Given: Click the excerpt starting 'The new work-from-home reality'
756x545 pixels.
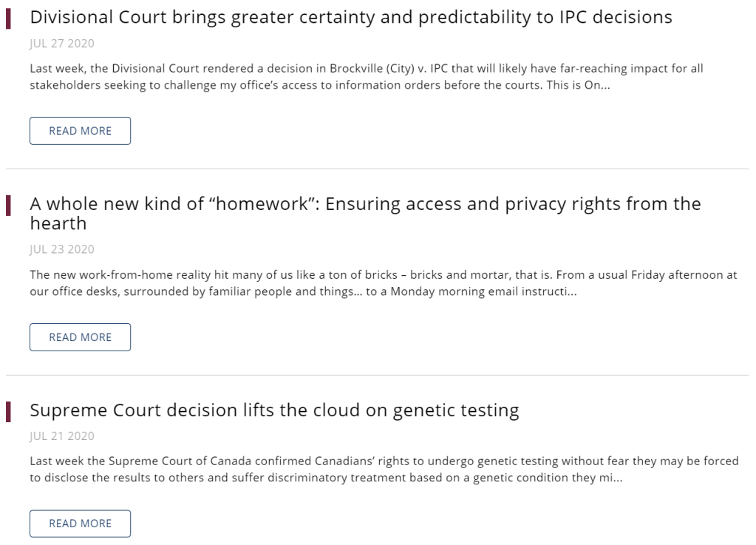Looking at the screenshot, I should coord(383,274).
